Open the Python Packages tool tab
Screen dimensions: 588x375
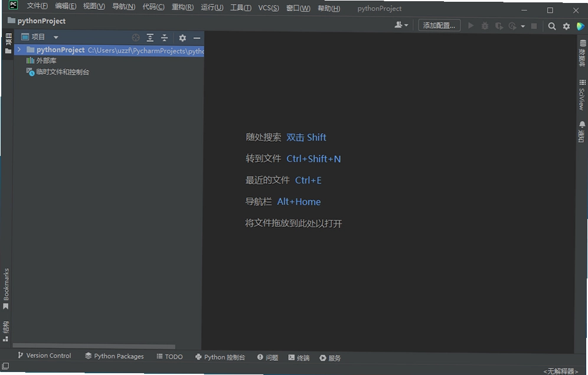pos(114,356)
